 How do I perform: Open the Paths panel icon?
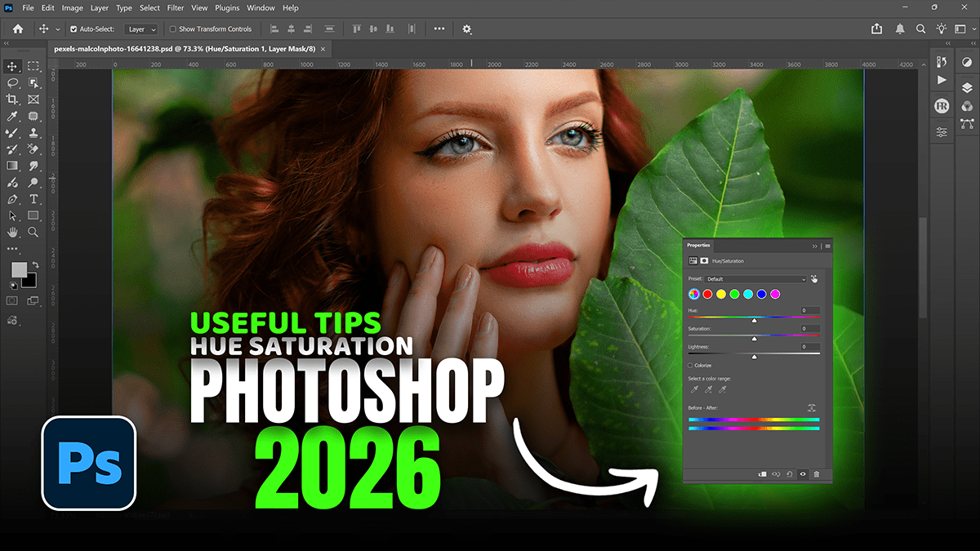click(967, 124)
